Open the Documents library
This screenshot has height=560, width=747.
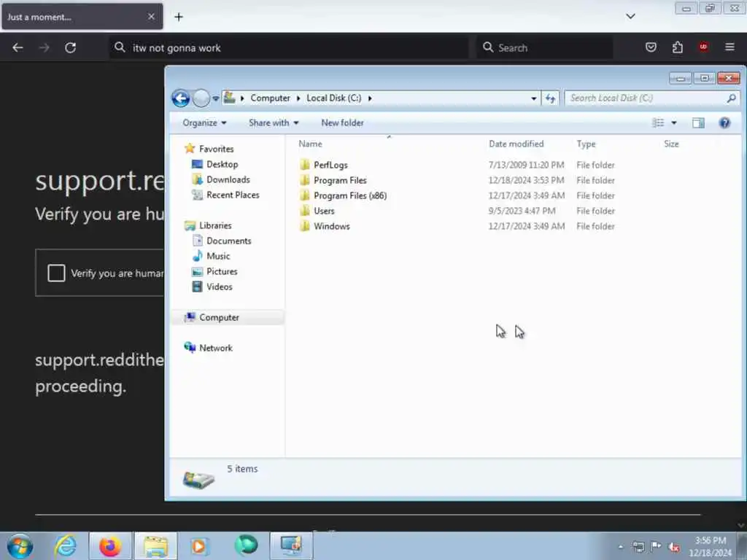pos(228,241)
